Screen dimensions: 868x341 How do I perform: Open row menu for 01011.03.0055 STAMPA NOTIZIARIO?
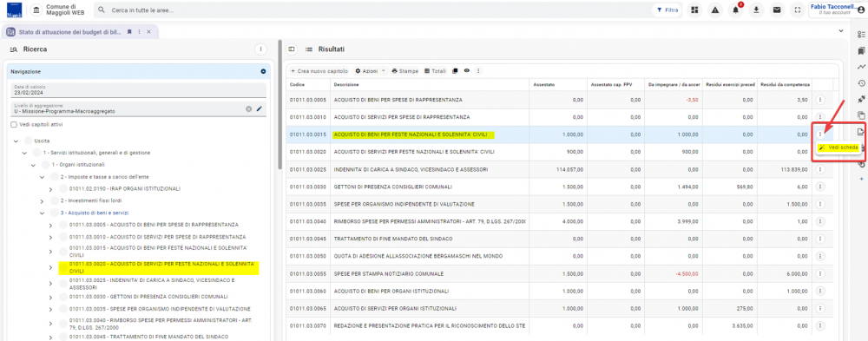point(820,273)
